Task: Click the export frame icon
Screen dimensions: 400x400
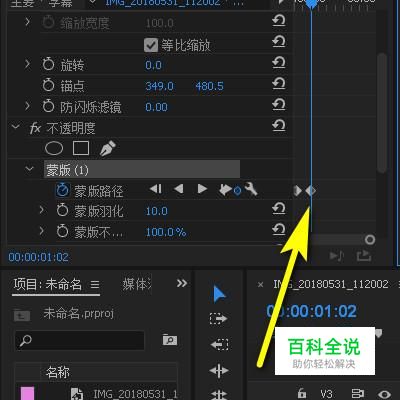Action: click(364, 256)
